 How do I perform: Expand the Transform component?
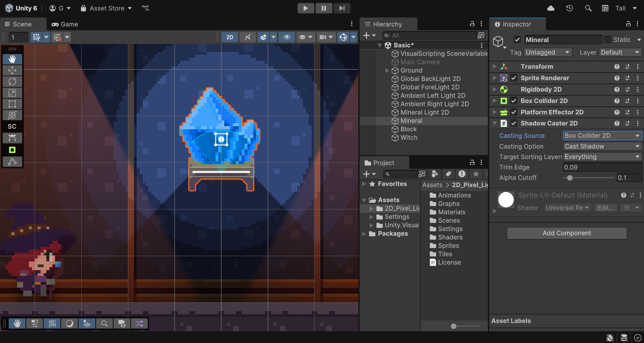[495, 66]
